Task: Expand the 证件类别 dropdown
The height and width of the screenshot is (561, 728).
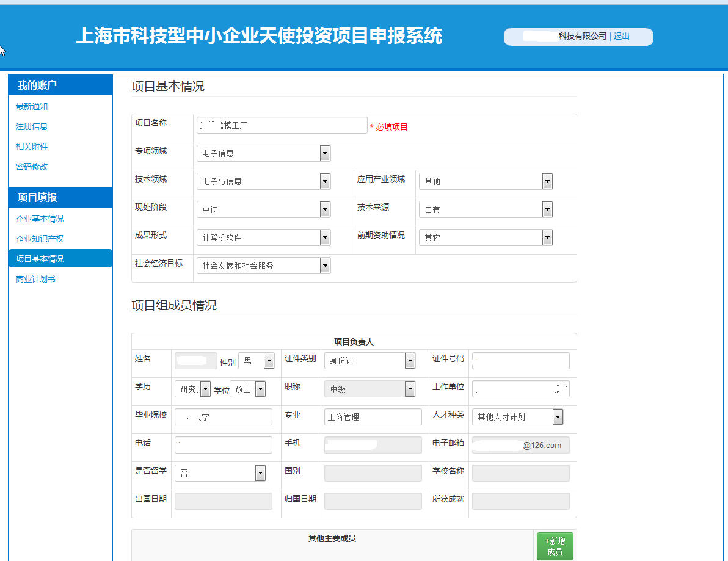Action: pos(369,361)
